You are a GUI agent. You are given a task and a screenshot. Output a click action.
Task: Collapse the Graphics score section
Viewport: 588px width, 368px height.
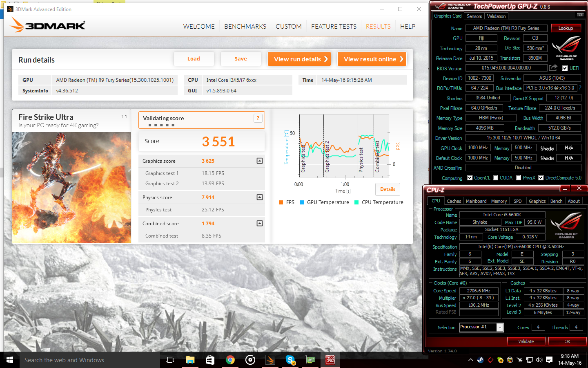[260, 161]
